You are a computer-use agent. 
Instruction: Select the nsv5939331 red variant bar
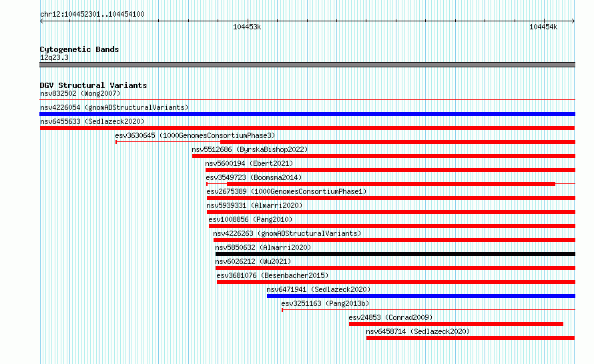[x=391, y=212]
